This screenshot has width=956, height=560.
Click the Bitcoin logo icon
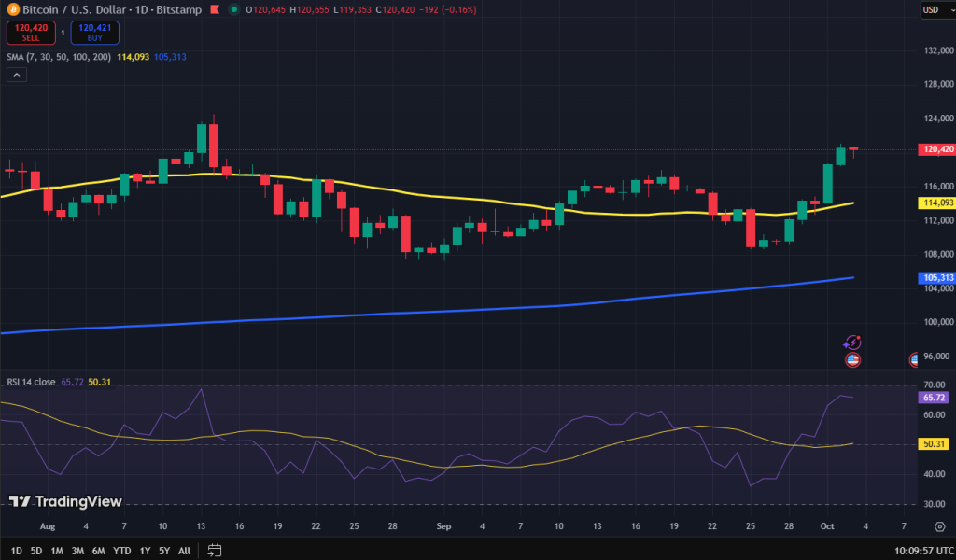click(x=13, y=9)
